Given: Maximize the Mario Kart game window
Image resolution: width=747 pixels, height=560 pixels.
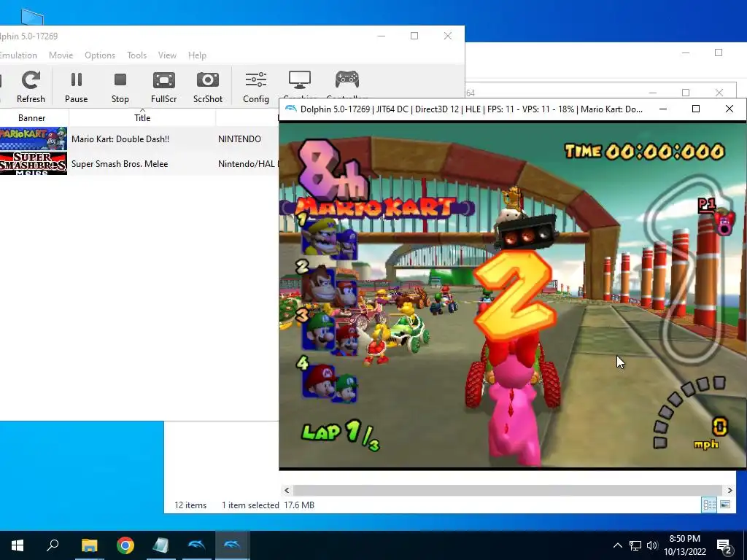Looking at the screenshot, I should [695, 109].
